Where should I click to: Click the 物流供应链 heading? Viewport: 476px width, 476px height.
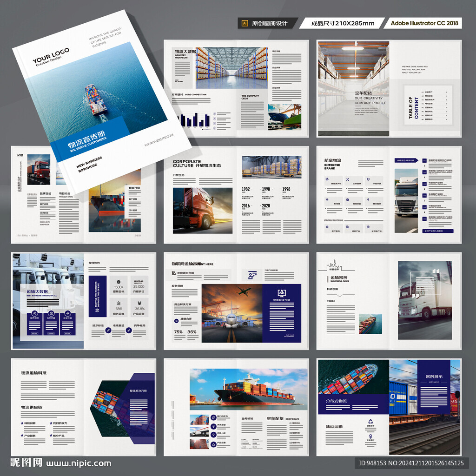click(32, 407)
